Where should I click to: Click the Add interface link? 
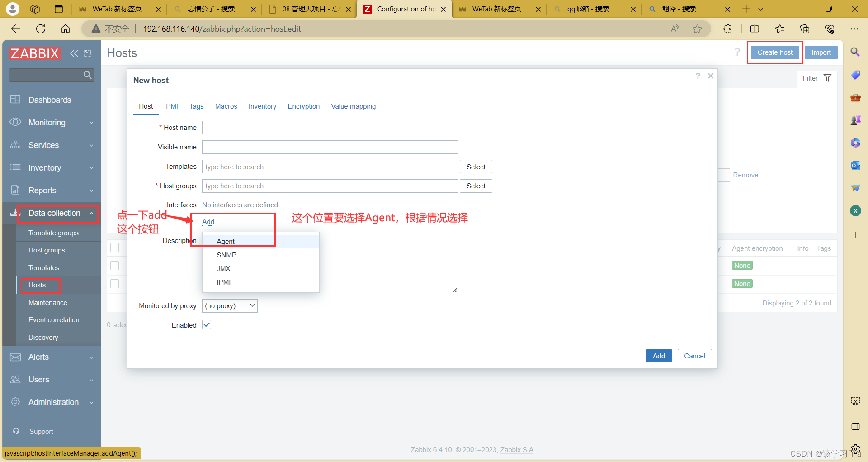pos(208,222)
